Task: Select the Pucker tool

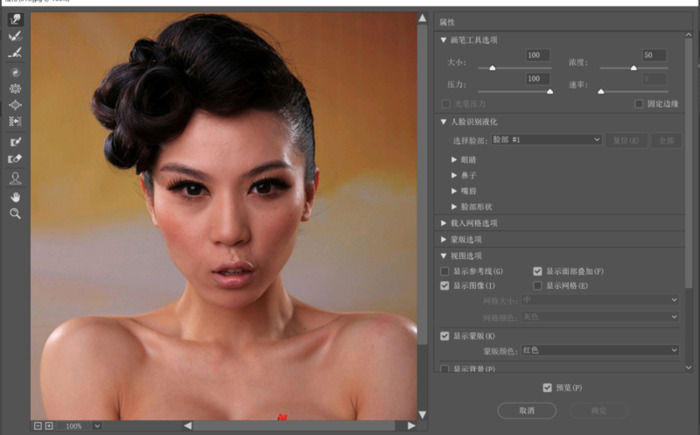Action: click(15, 88)
